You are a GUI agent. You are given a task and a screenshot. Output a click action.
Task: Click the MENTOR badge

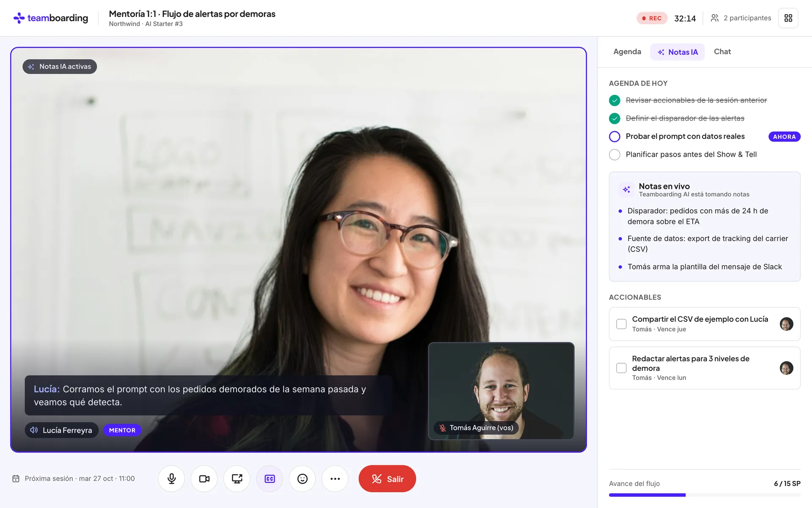click(122, 430)
